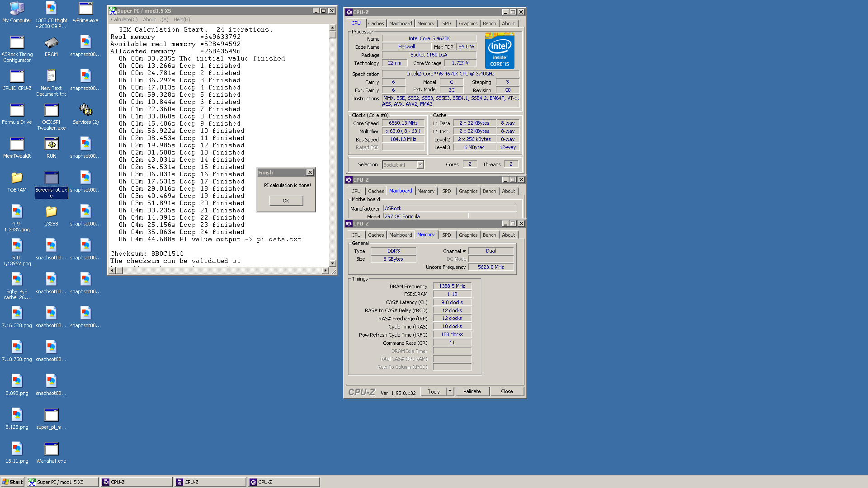868x488 pixels.
Task: Switch to SPD tab in top CPU-Z
Action: 447,23
